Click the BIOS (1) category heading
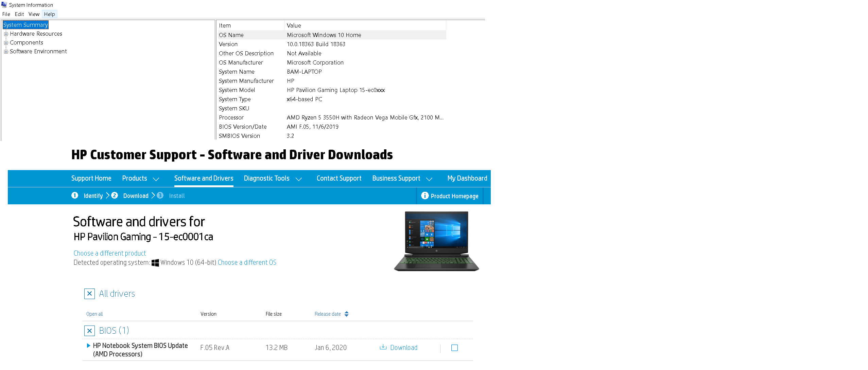The image size is (868, 370). pyautogui.click(x=114, y=331)
